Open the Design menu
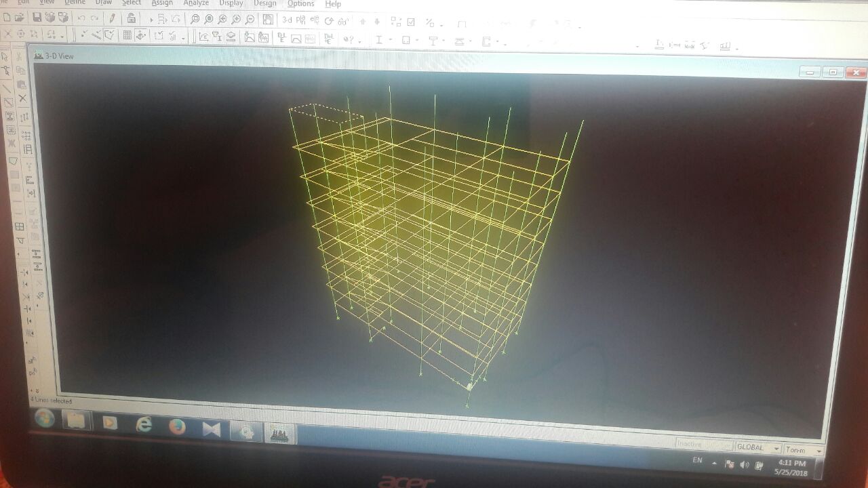The width and height of the screenshot is (868, 488). point(264,3)
